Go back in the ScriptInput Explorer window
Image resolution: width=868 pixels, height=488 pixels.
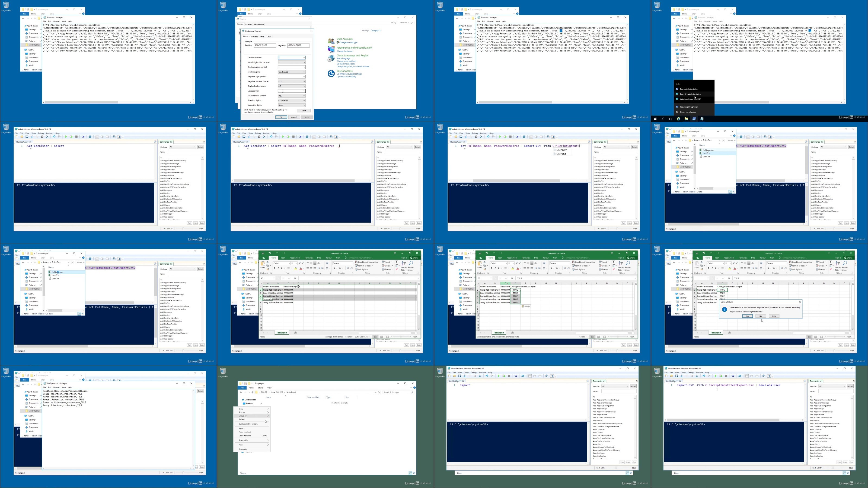pyautogui.click(x=241, y=392)
